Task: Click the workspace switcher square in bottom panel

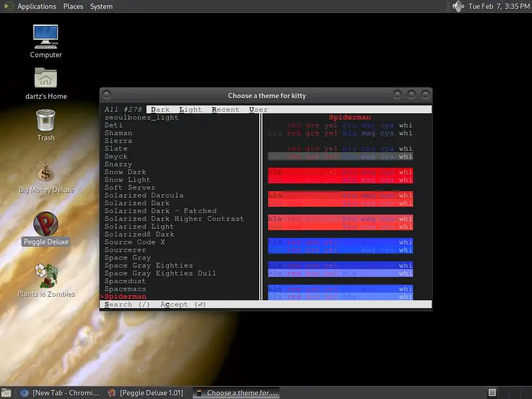Action: (x=492, y=393)
